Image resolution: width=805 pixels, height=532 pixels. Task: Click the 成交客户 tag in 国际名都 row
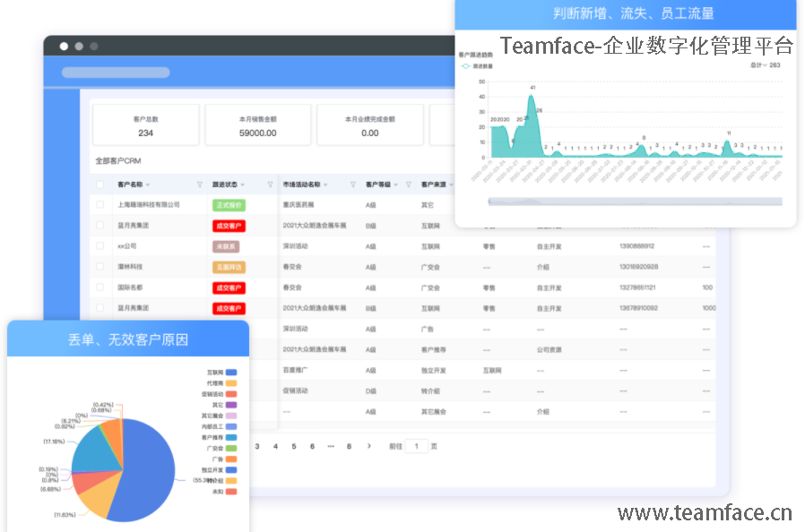point(229,287)
